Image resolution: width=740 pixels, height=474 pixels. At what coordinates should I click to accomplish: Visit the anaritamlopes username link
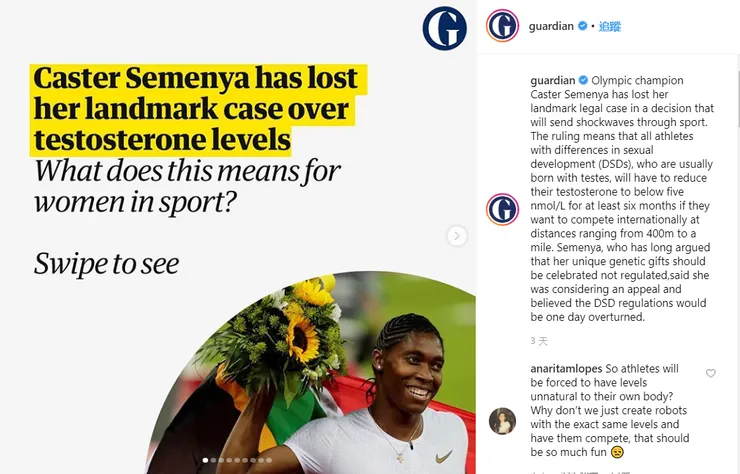(x=572, y=368)
